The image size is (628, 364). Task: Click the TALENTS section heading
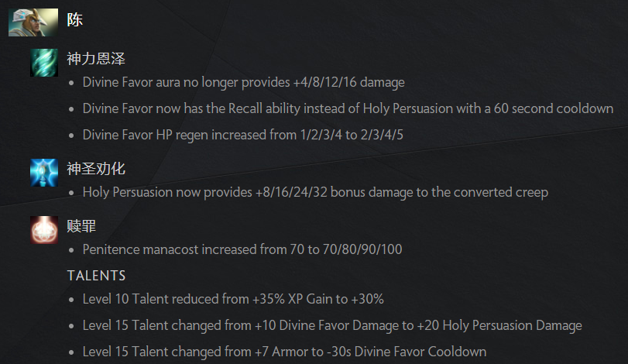(x=96, y=276)
